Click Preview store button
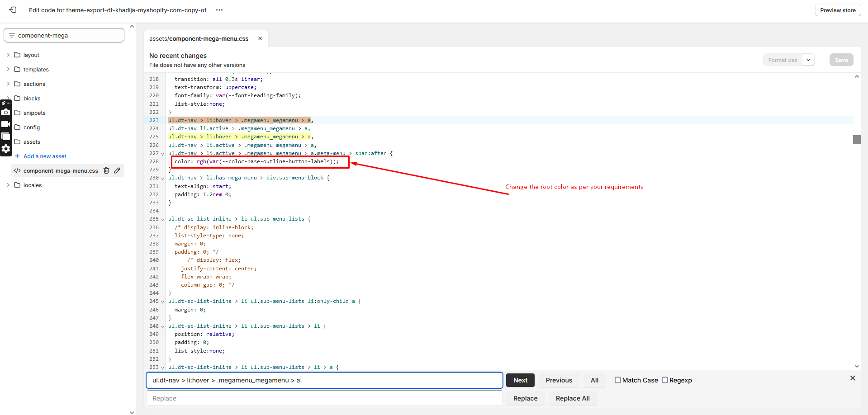Viewport: 868px width, 415px height. [x=838, y=10]
